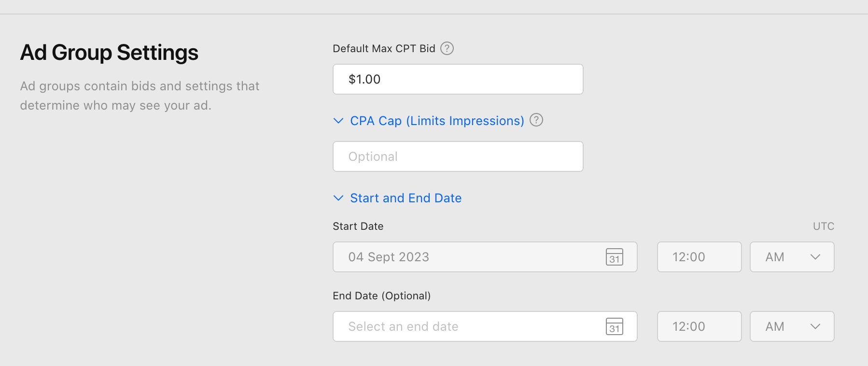Open Start Date calendar picker icon

pos(615,257)
